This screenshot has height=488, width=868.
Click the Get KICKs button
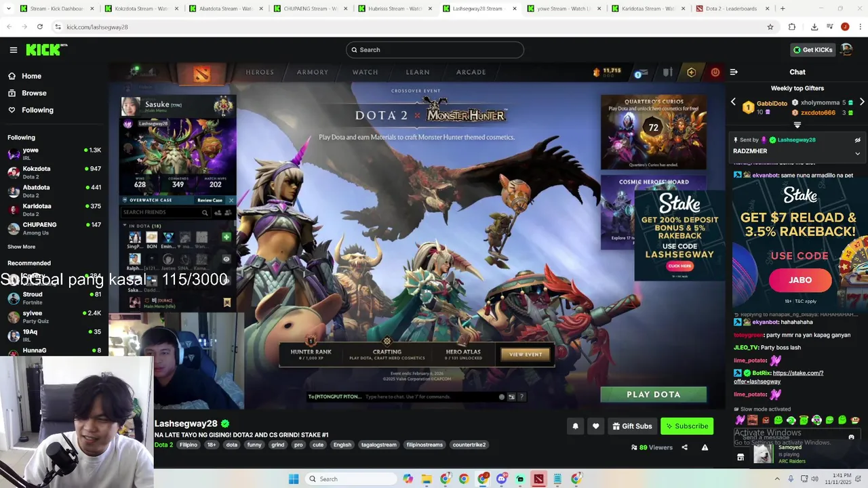[812, 49]
